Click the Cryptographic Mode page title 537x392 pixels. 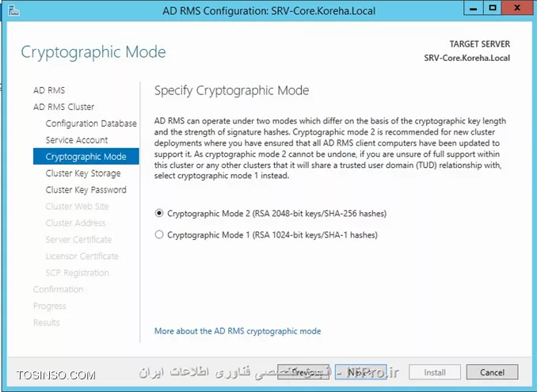coord(93,52)
